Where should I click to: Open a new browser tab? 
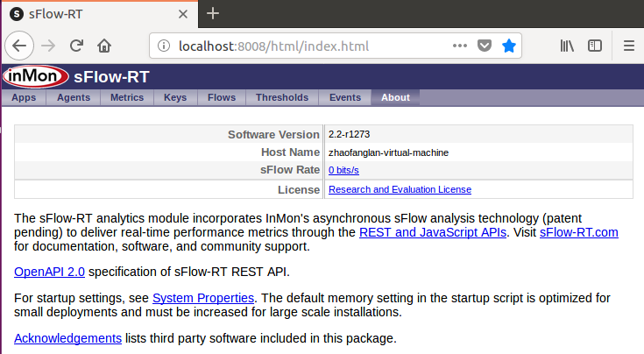(x=213, y=13)
